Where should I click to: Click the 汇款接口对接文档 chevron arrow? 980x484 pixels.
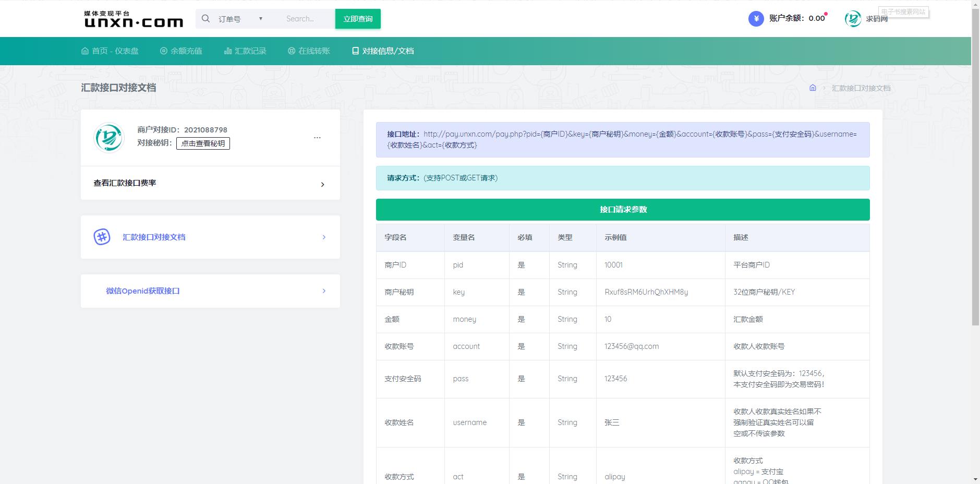point(324,237)
